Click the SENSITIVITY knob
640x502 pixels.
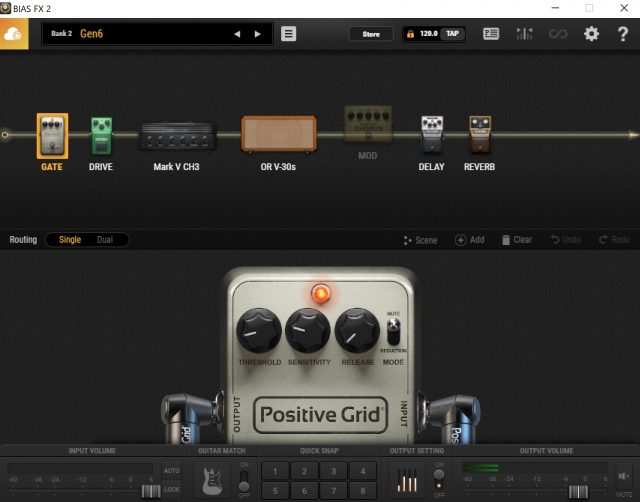pyautogui.click(x=308, y=331)
